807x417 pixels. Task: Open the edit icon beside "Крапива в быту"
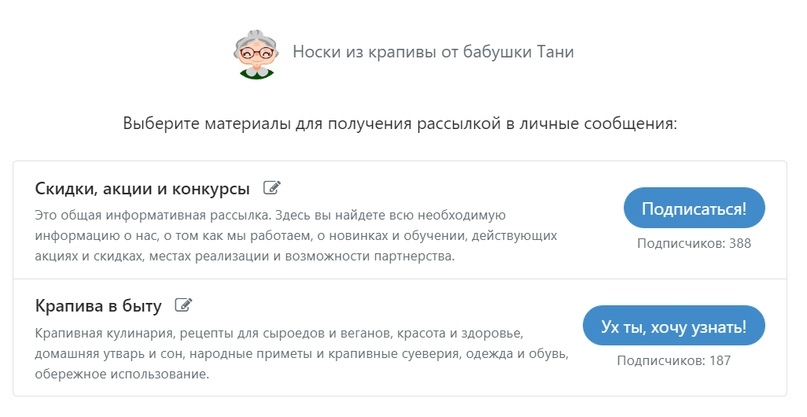[183, 305]
